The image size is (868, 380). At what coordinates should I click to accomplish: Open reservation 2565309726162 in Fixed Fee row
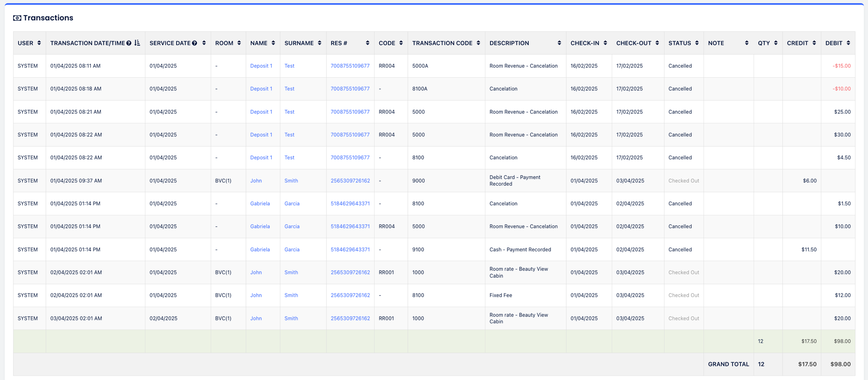[350, 295]
